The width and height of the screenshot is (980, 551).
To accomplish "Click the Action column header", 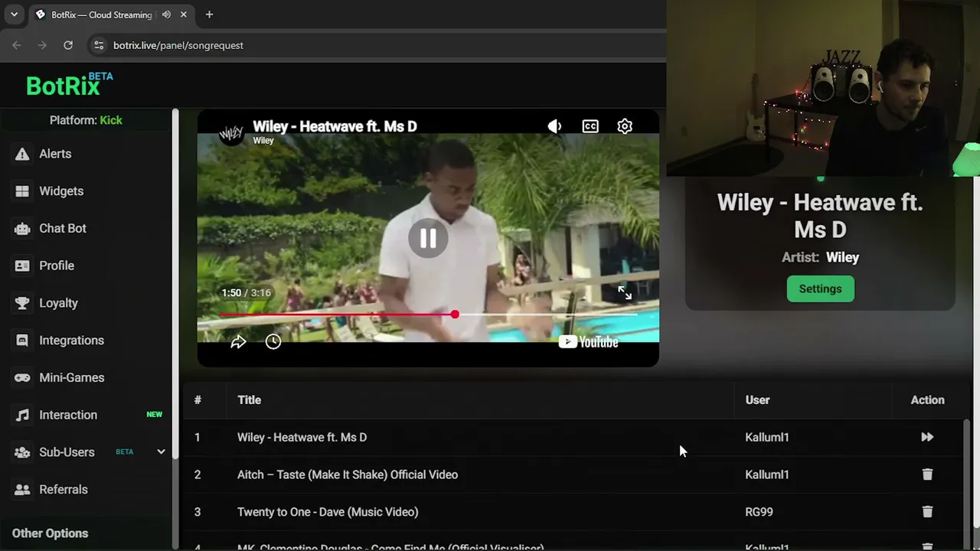I will (927, 400).
